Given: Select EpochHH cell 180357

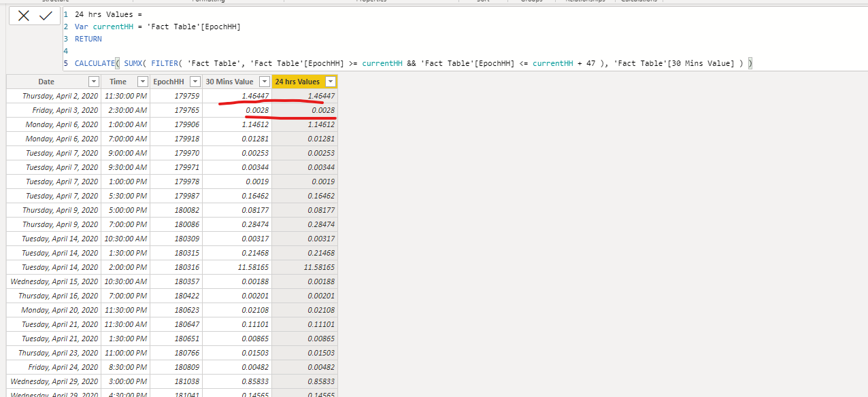Looking at the screenshot, I should coord(176,281).
